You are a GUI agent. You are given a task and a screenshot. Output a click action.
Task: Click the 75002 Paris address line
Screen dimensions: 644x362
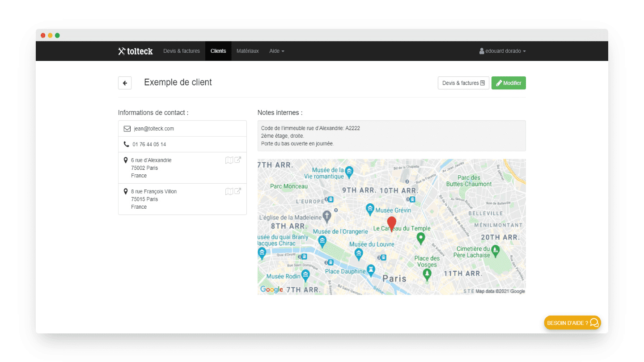click(x=144, y=168)
